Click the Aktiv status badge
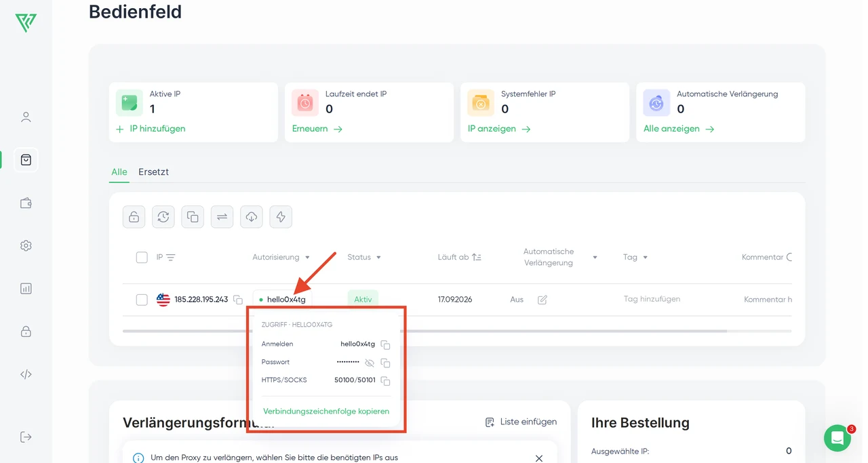This screenshot has height=463, width=868. (363, 299)
